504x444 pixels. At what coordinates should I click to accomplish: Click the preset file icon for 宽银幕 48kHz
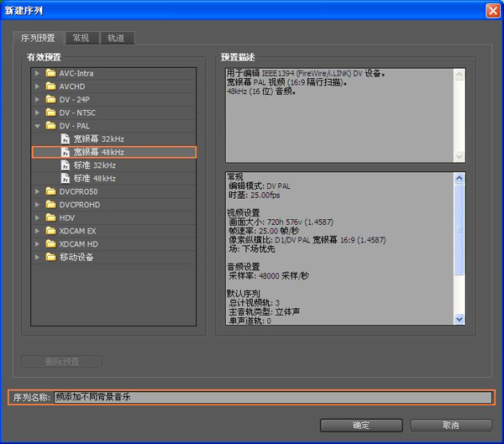coord(66,152)
